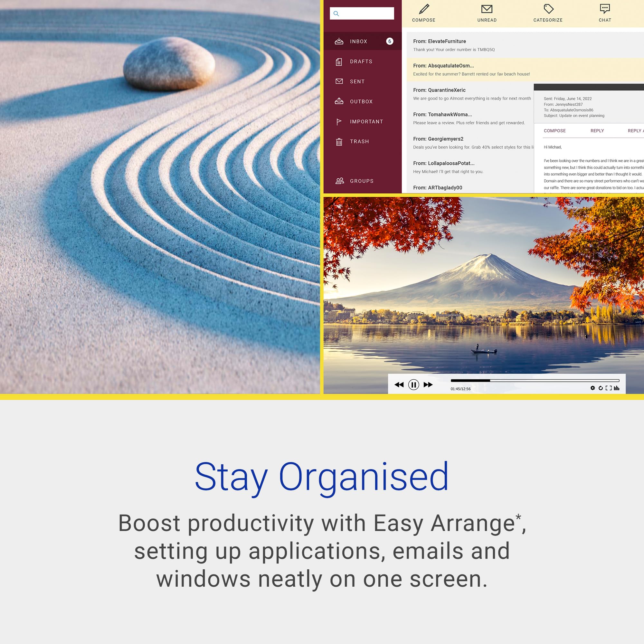Click the Reply button on open email
This screenshot has height=644, width=644.
click(597, 131)
